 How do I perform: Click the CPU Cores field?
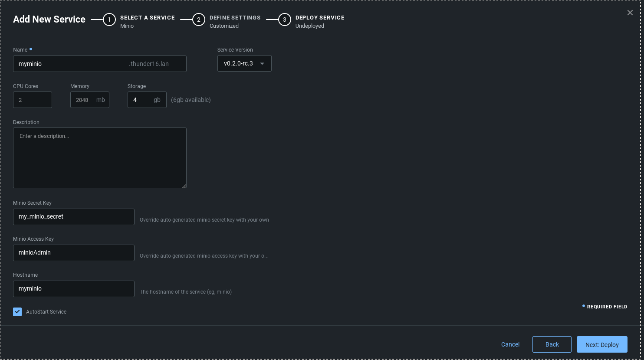pos(33,100)
